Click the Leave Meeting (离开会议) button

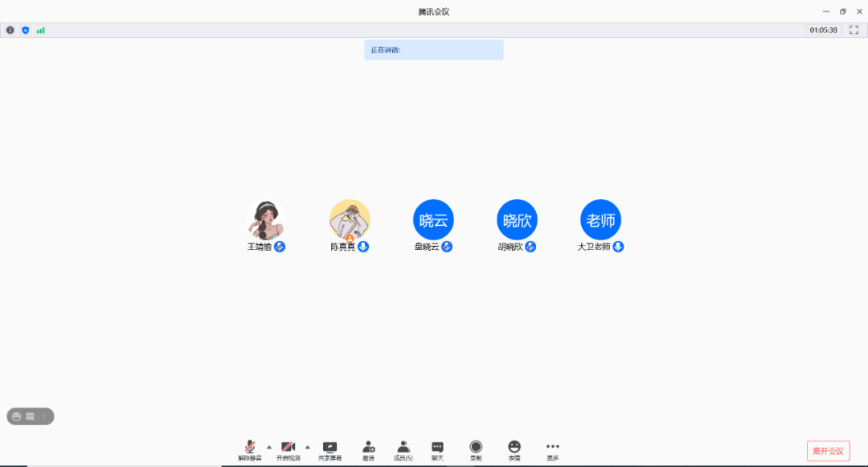828,451
